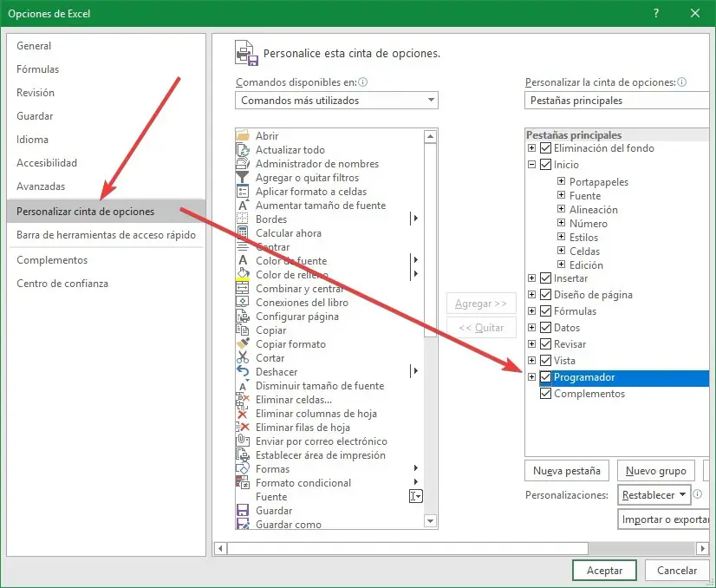Click the Configurar página icon
716x588 pixels.
pos(243,317)
